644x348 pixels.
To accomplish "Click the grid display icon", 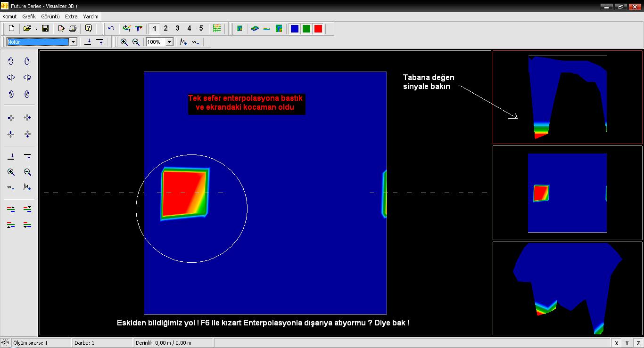I will coord(217,28).
